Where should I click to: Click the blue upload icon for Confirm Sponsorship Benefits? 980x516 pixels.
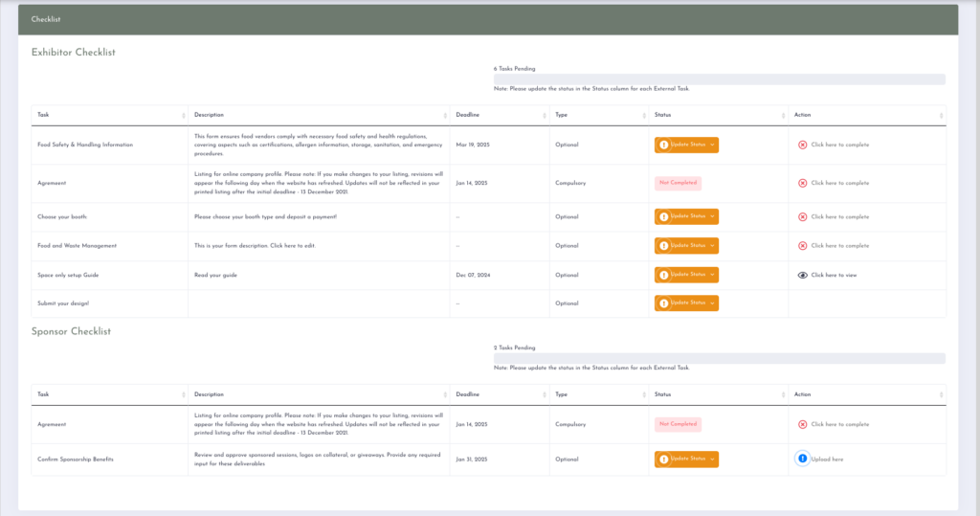(802, 459)
